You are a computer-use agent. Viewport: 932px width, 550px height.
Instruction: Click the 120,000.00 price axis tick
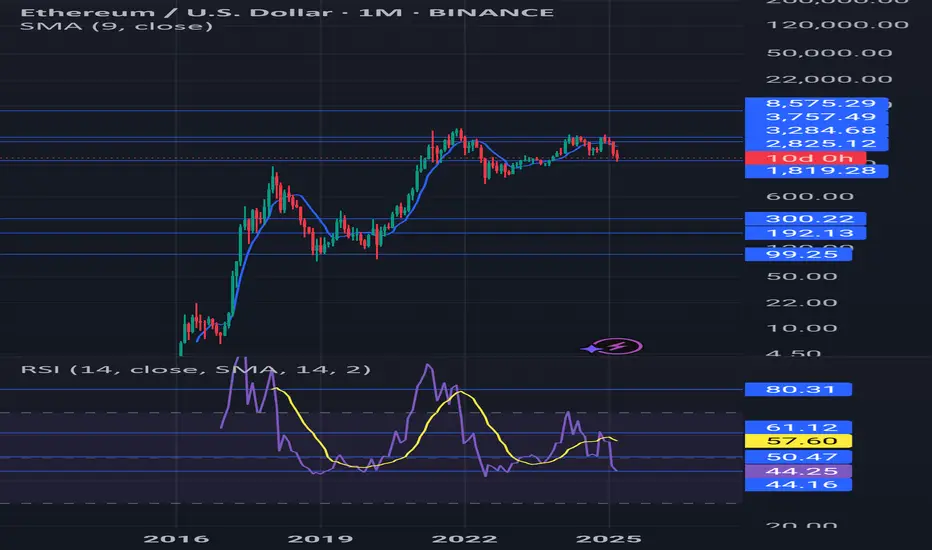pyautogui.click(x=837, y=25)
